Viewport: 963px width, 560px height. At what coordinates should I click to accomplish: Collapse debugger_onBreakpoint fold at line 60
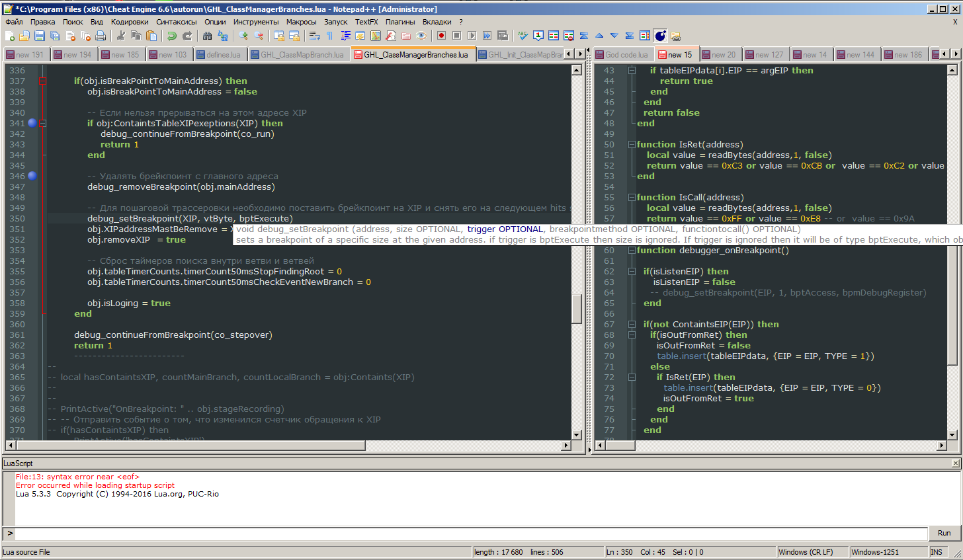click(x=632, y=250)
